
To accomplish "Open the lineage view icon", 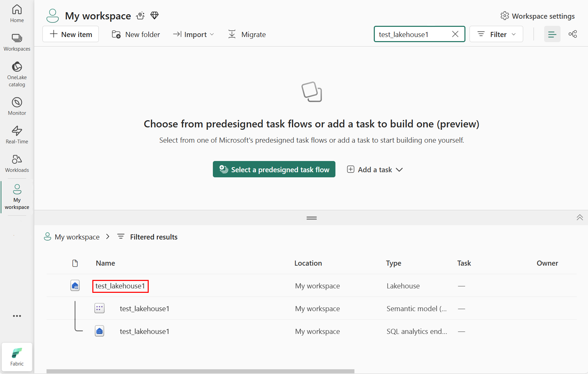I will (x=573, y=34).
